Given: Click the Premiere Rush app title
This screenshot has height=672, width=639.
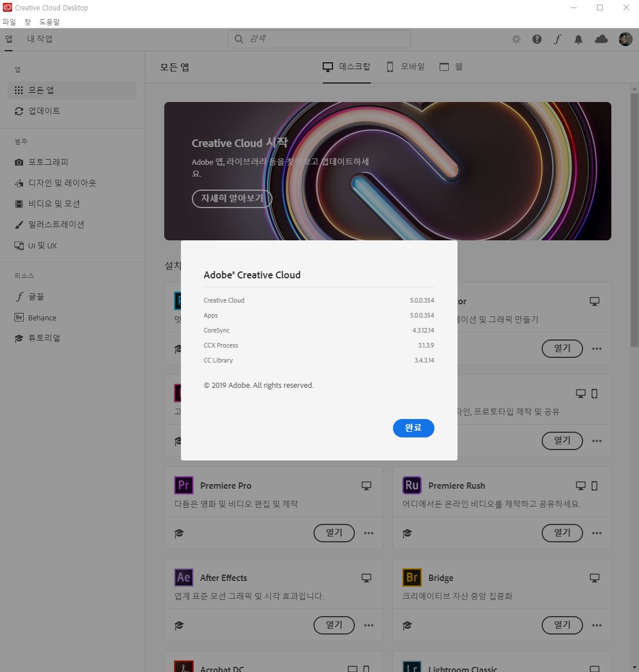Looking at the screenshot, I should (x=457, y=486).
